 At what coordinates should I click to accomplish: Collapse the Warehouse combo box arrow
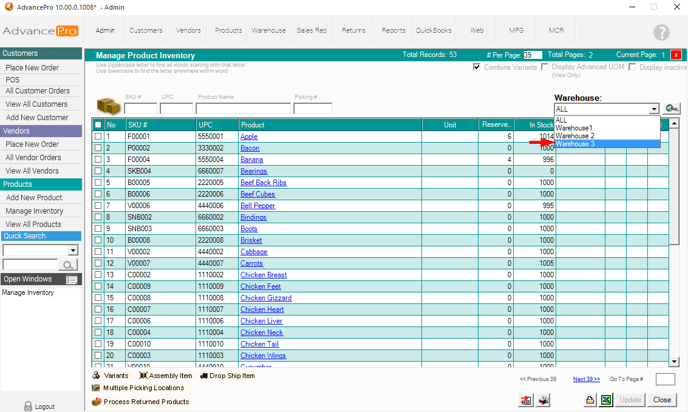[654, 109]
